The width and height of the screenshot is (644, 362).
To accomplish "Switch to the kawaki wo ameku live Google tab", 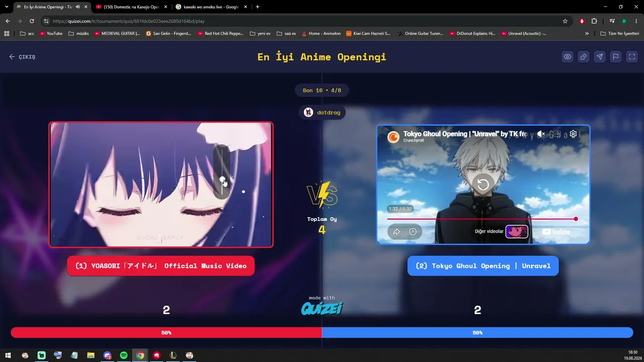I will (x=211, y=7).
